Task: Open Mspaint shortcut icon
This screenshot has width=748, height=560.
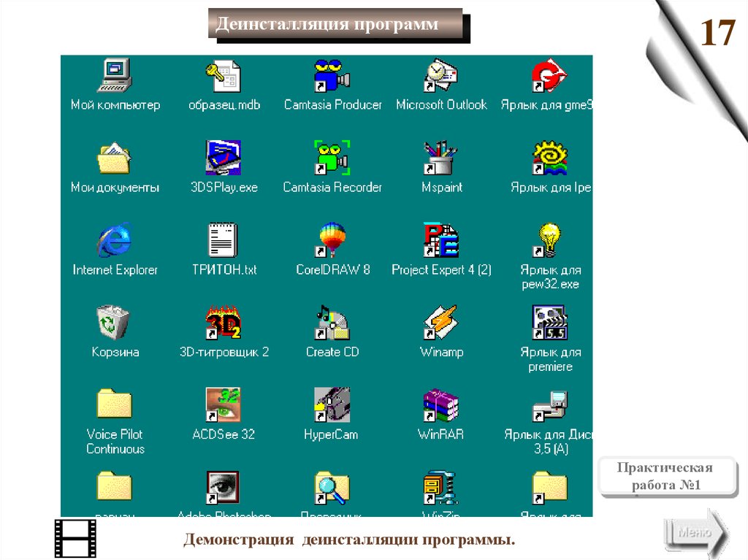Action: [x=441, y=158]
